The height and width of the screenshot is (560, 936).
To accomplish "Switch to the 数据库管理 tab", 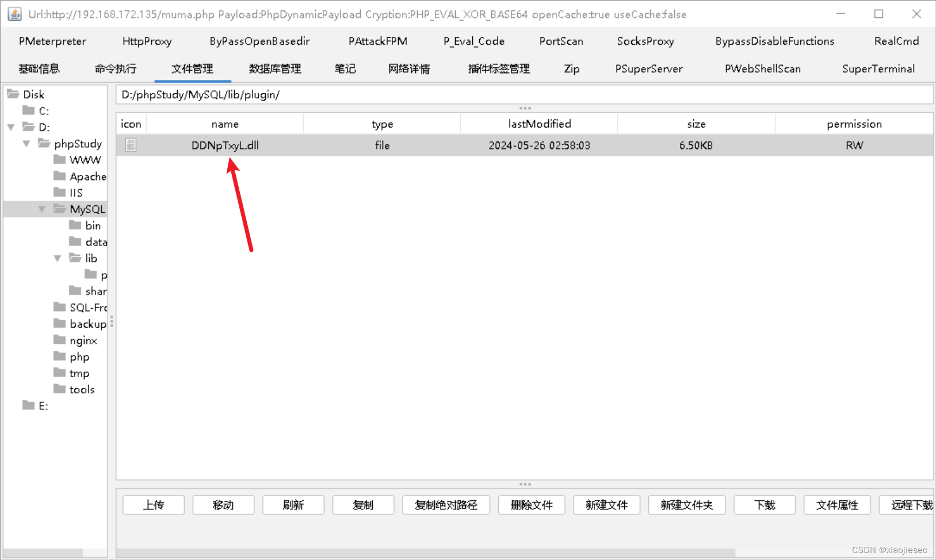I will coord(274,68).
